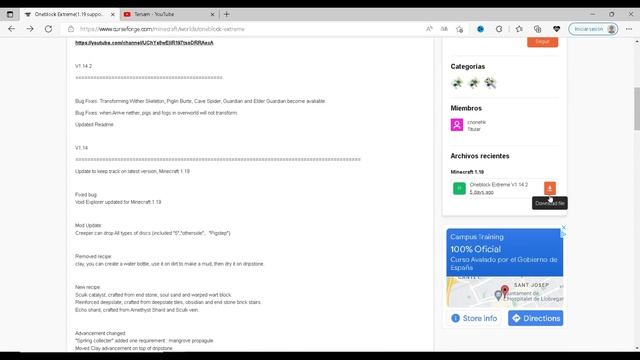Viewport: 640px width, 360px height.
Task: Go forward in browser history
Action: (x=30, y=29)
